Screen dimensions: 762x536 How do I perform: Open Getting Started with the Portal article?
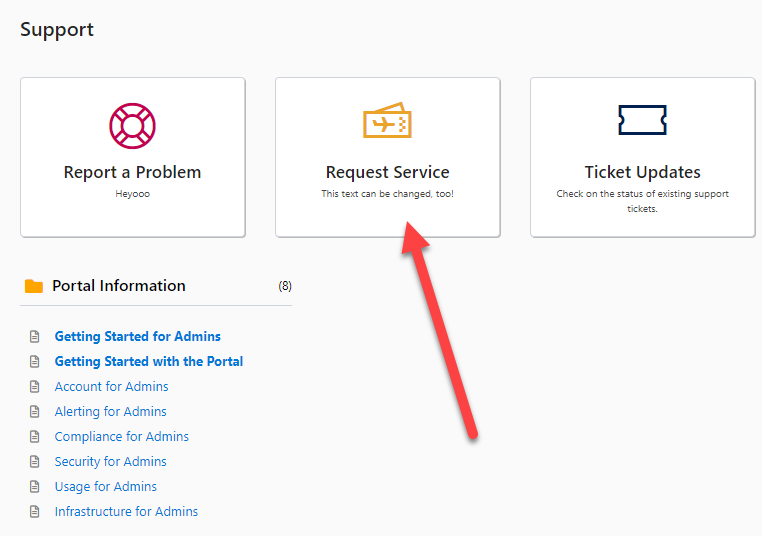click(149, 362)
